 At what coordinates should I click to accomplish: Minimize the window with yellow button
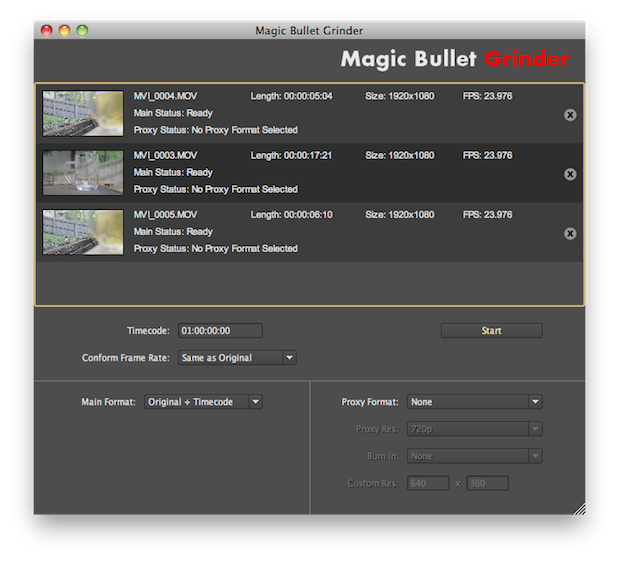(64, 30)
